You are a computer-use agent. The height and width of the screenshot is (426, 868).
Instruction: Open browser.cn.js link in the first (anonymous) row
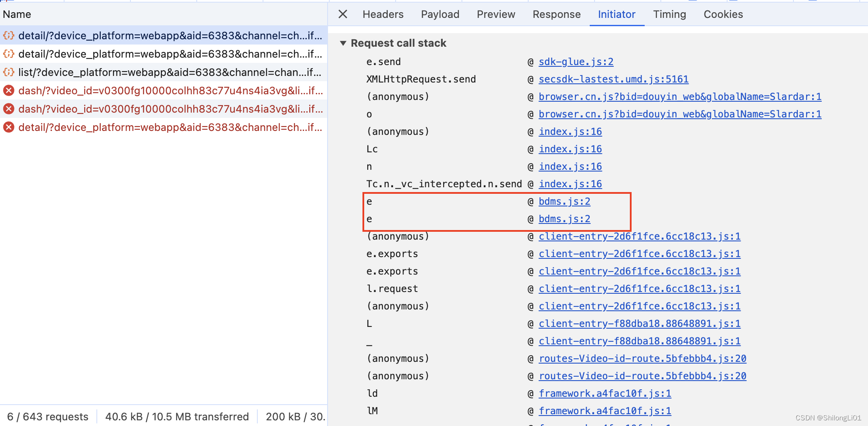pyautogui.click(x=680, y=97)
